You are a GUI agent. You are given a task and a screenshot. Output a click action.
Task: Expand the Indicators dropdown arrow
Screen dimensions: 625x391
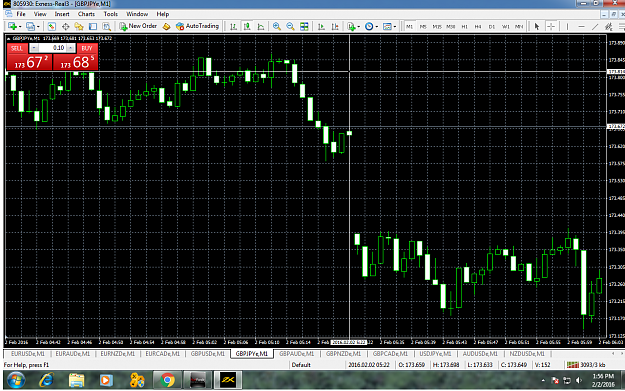tap(359, 27)
